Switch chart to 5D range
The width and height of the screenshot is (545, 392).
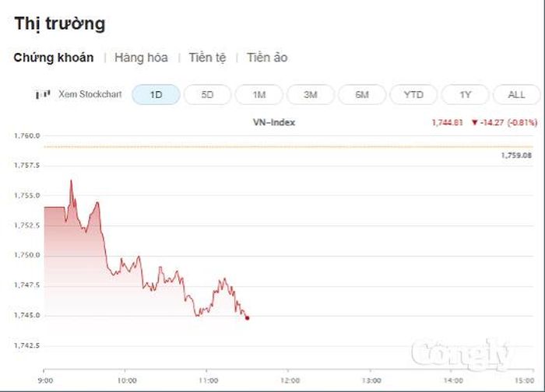tap(207, 94)
